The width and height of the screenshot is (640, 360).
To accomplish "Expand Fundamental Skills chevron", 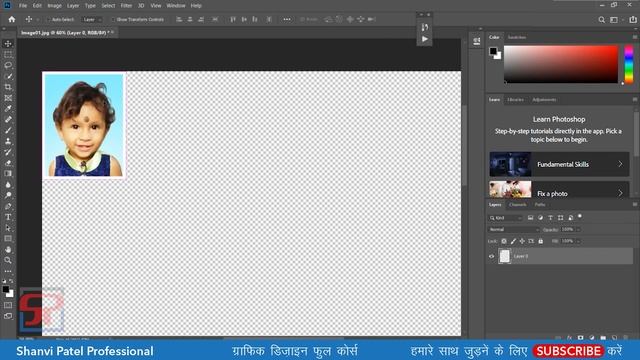I will pos(620,164).
